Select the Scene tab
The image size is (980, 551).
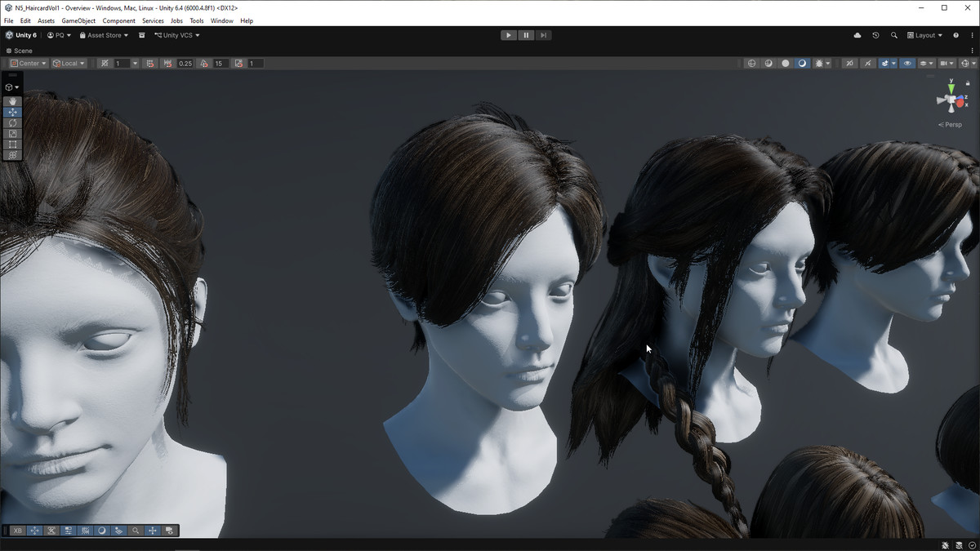click(x=20, y=51)
